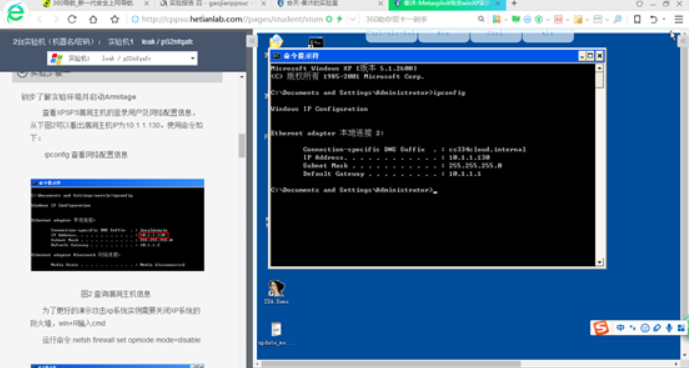This screenshot has width=690, height=368.
Task: Click the green shield toolbar icon
Action: (539, 19)
